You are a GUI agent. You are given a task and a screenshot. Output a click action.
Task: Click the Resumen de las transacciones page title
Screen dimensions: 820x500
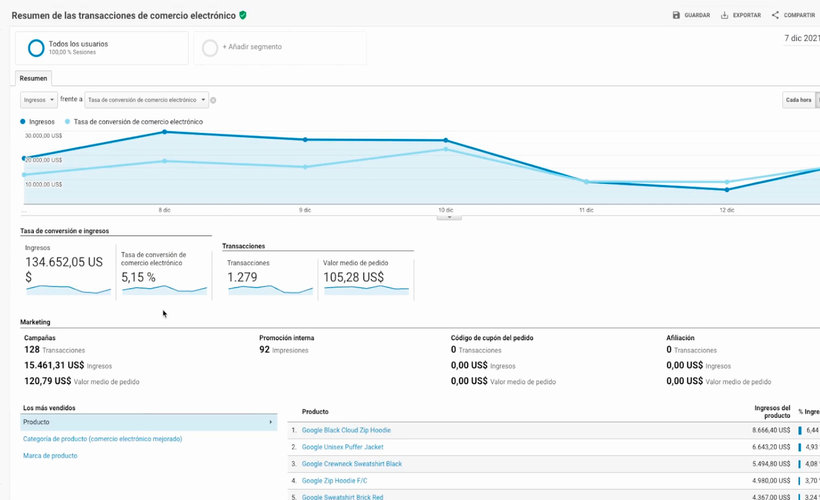(x=123, y=16)
